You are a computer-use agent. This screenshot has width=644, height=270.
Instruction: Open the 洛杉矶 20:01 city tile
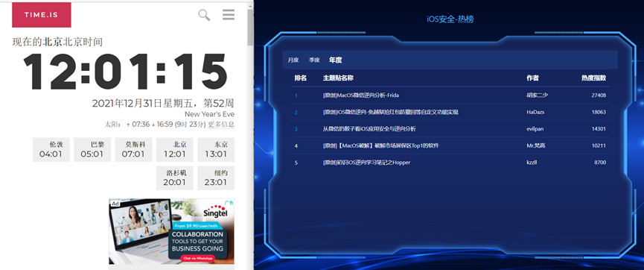[x=174, y=178]
